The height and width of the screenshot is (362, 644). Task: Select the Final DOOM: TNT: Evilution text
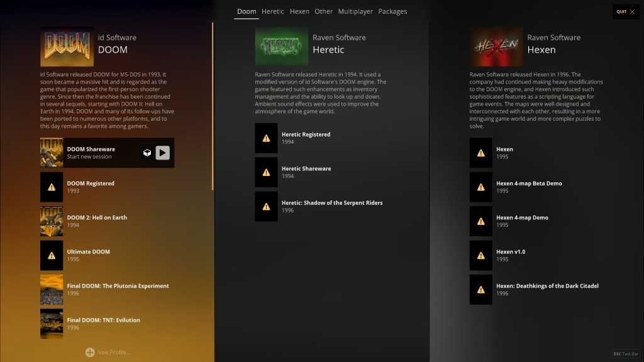[x=104, y=320]
